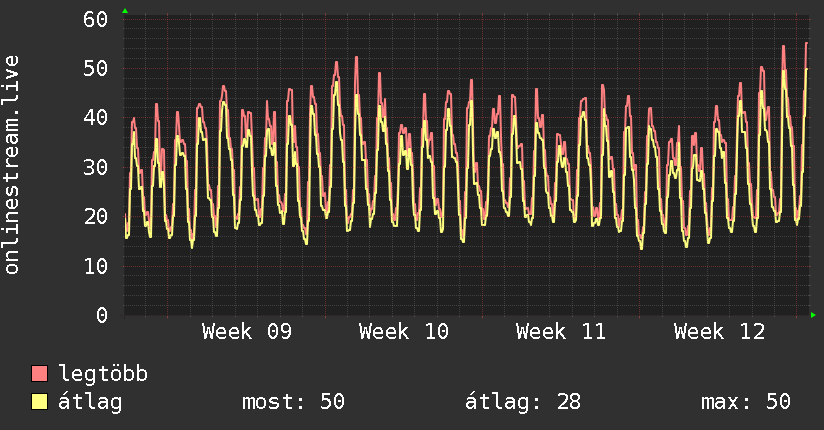Viewport: 824px width, 430px height.
Task: Click the 60 label on the Y axis
Action: [96, 19]
